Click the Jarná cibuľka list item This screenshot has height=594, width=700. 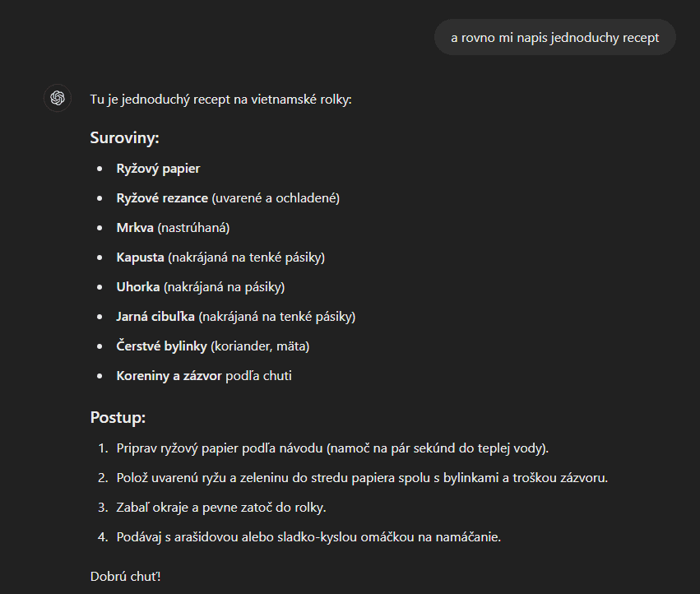[x=236, y=317]
